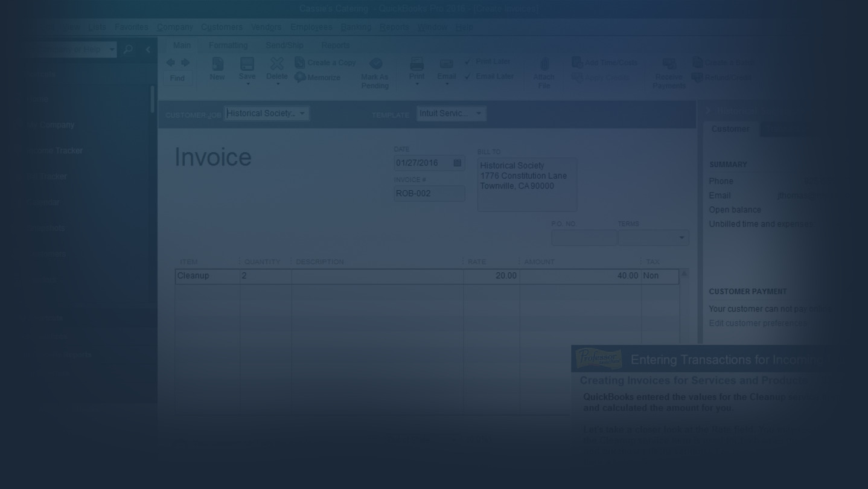
Task: Click the Add Time/Costs icon
Action: [577, 62]
